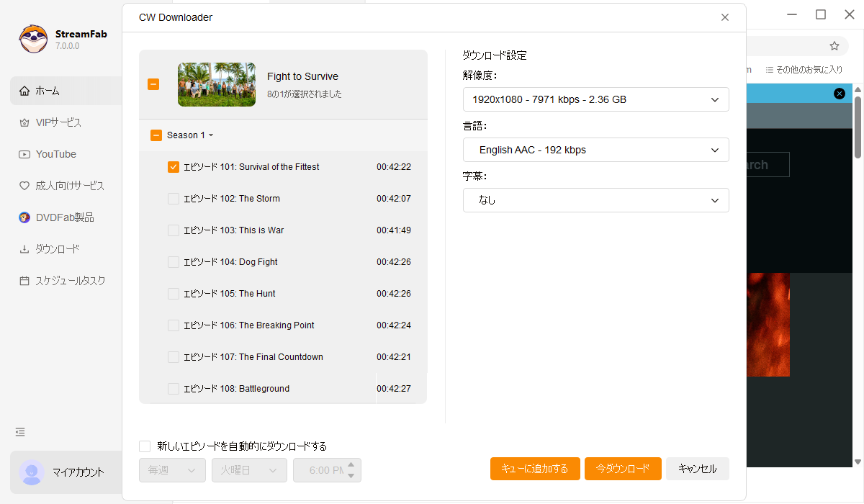This screenshot has height=504, width=864.
Task: Enable 新しいエピソードを自動的にダウンロードする checkbox
Action: tap(145, 446)
